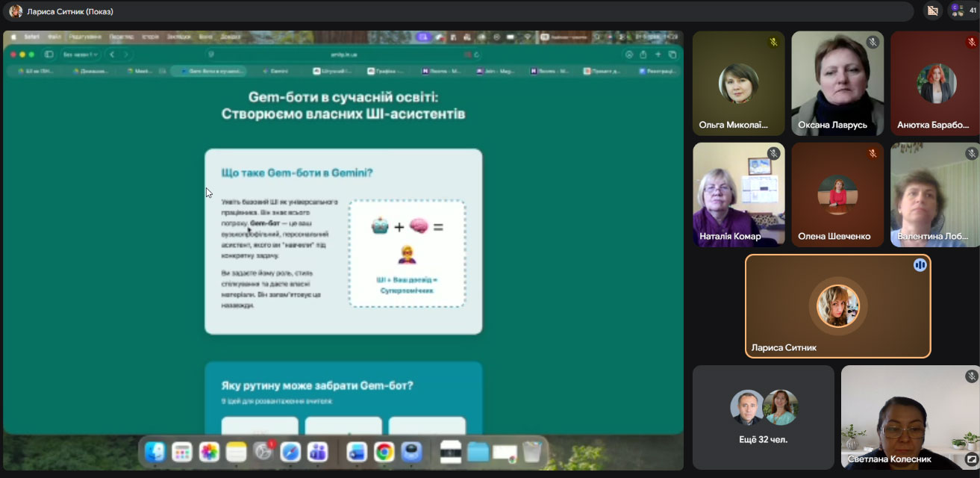Go back with Safari's back arrow
This screenshot has width=980, height=478.
[111, 55]
